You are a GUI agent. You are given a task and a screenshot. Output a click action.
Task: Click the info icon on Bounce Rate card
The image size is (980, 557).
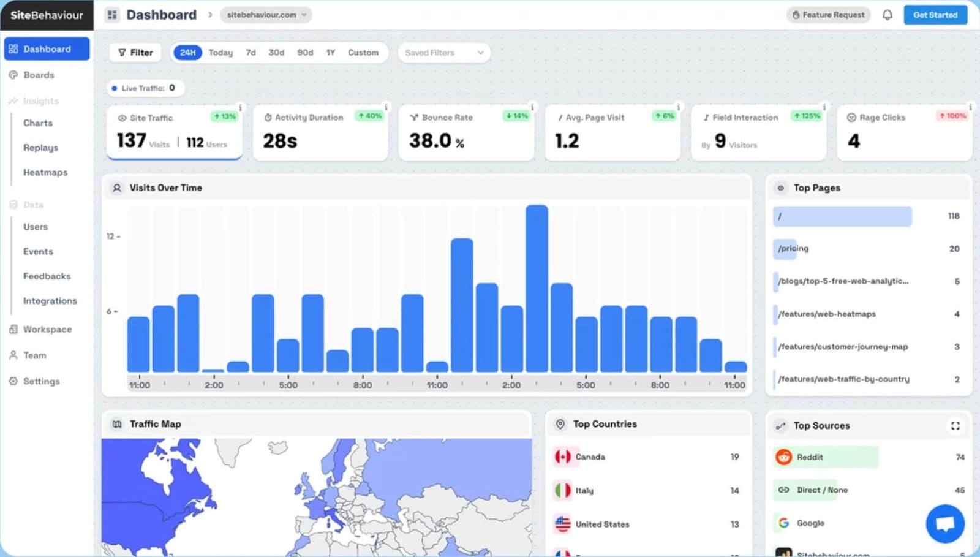point(532,107)
